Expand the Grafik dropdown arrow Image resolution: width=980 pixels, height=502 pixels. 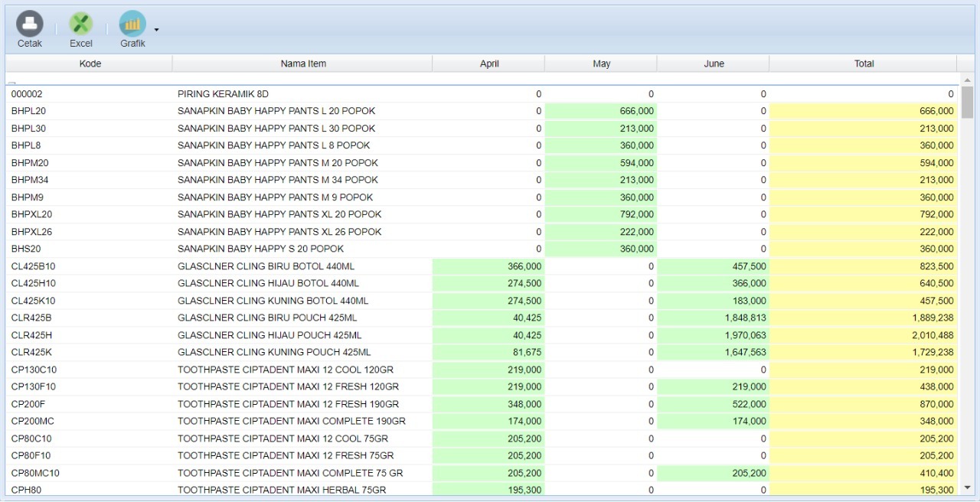(x=156, y=30)
